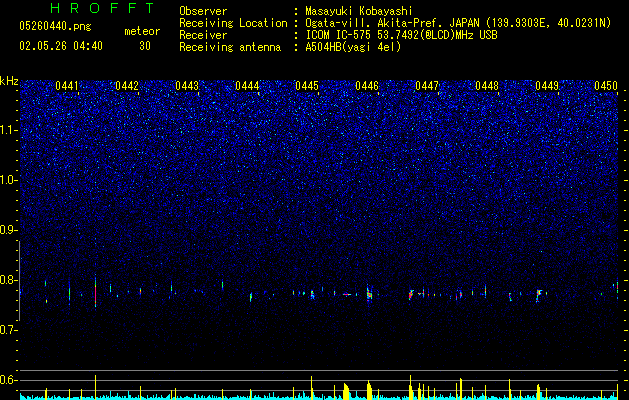Click the 0.7 kHz axis label

pyautogui.click(x=8, y=330)
